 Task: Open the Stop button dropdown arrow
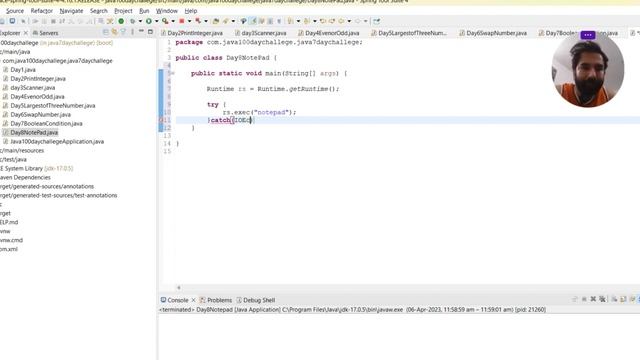pos(189,21)
